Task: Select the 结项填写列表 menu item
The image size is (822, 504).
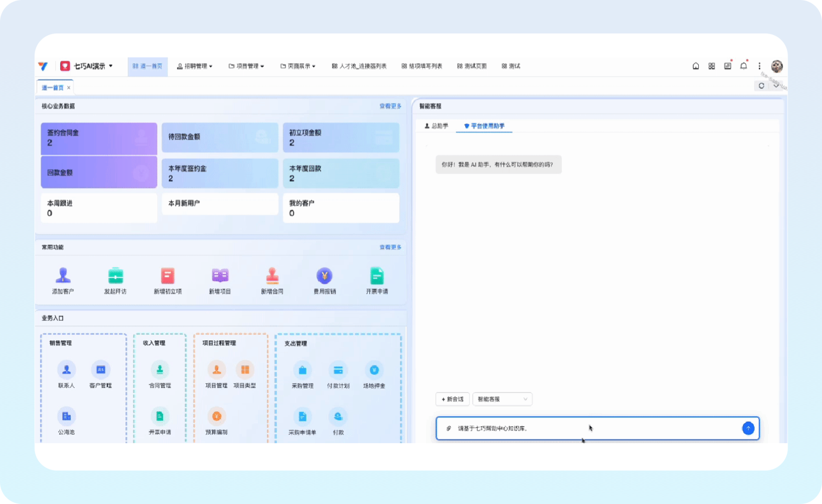Action: (x=422, y=66)
